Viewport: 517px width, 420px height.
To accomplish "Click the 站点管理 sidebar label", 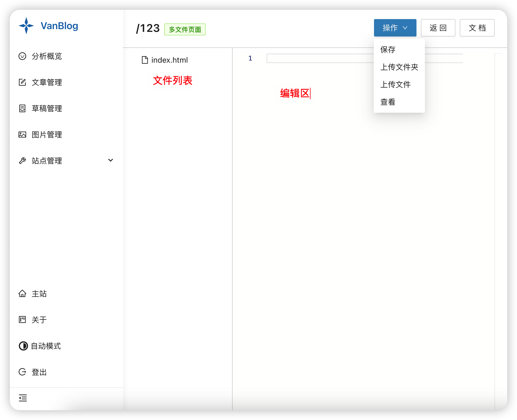I will click(x=47, y=161).
